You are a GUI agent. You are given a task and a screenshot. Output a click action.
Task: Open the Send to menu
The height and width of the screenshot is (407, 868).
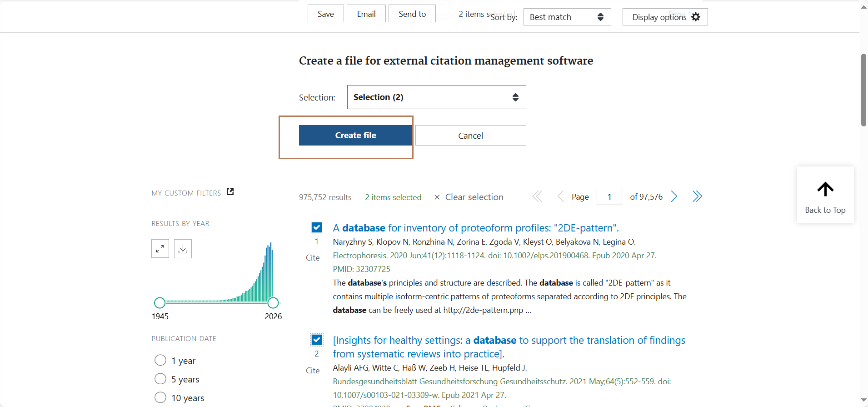[412, 14]
